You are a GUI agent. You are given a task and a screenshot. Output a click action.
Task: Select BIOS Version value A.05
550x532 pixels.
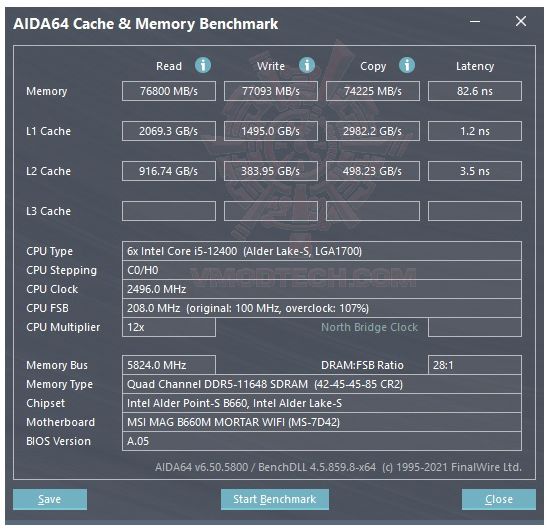(322, 441)
